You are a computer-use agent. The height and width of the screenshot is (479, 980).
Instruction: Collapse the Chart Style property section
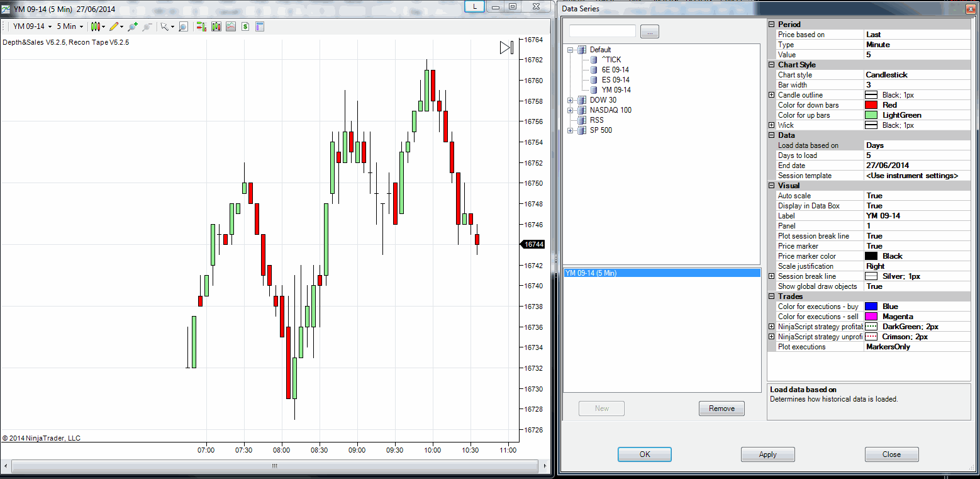[772, 65]
